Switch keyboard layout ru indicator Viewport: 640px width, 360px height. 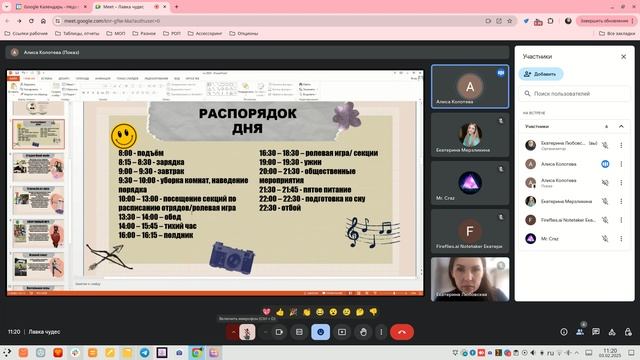(551, 353)
